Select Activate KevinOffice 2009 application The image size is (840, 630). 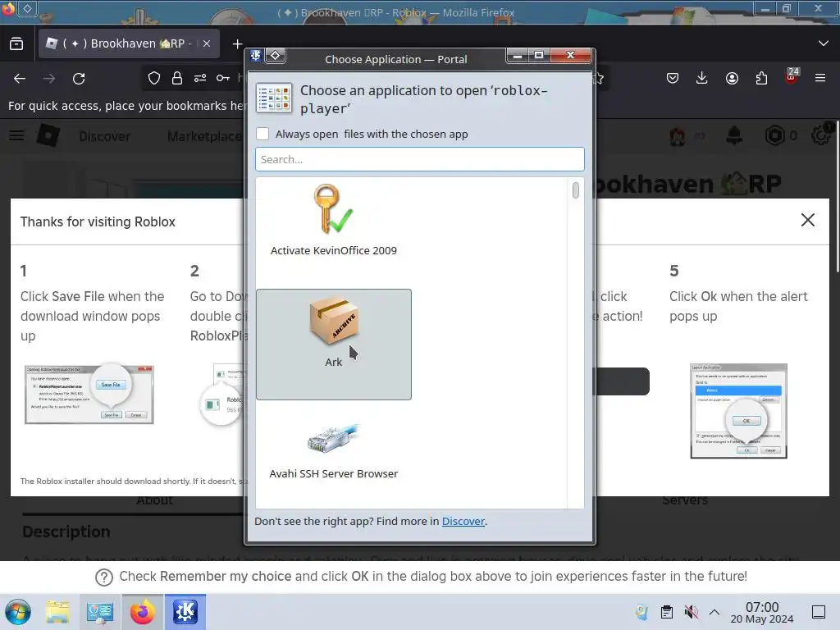point(333,221)
